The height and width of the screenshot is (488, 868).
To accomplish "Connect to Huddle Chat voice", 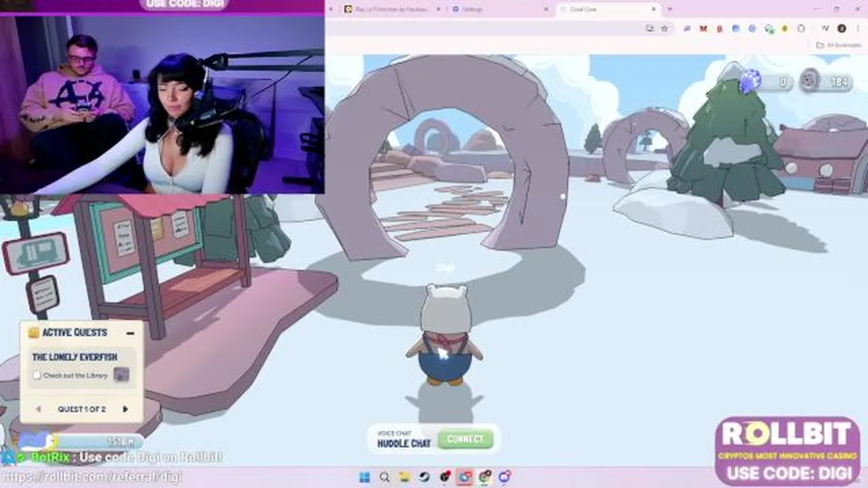I will tap(465, 439).
